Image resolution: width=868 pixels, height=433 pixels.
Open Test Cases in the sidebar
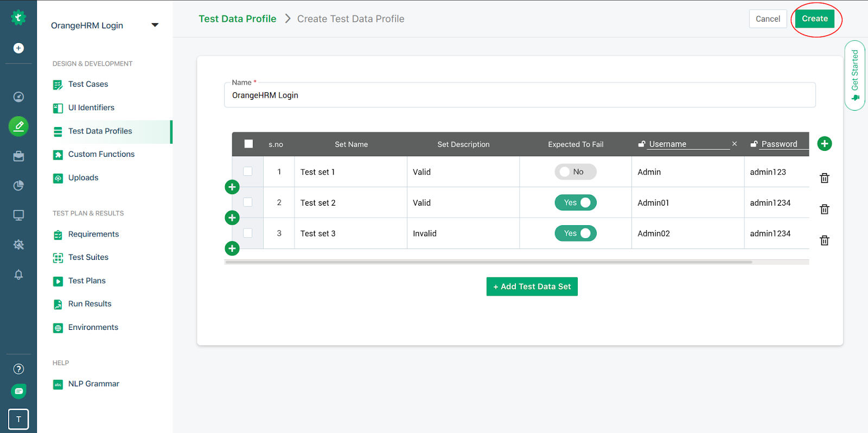(88, 84)
